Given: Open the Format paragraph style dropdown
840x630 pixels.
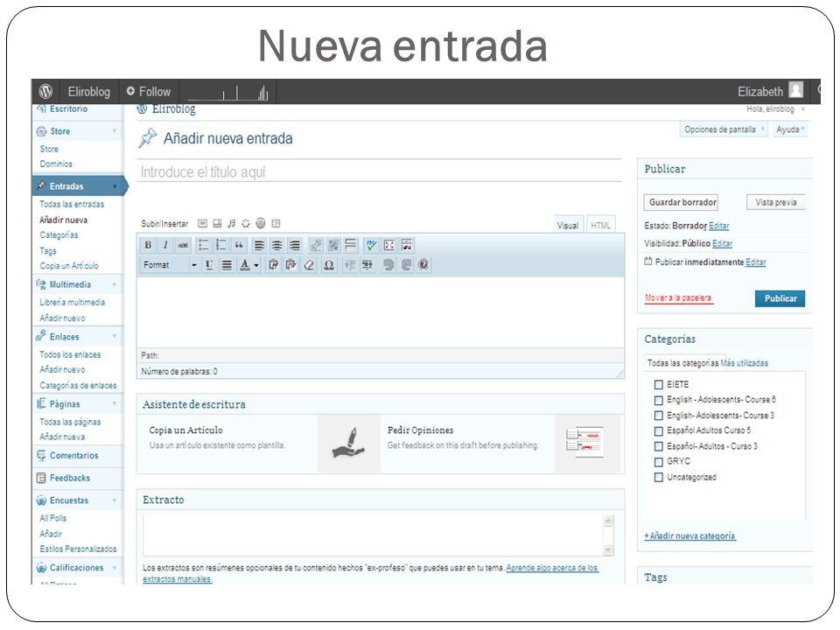Looking at the screenshot, I should click(169, 264).
